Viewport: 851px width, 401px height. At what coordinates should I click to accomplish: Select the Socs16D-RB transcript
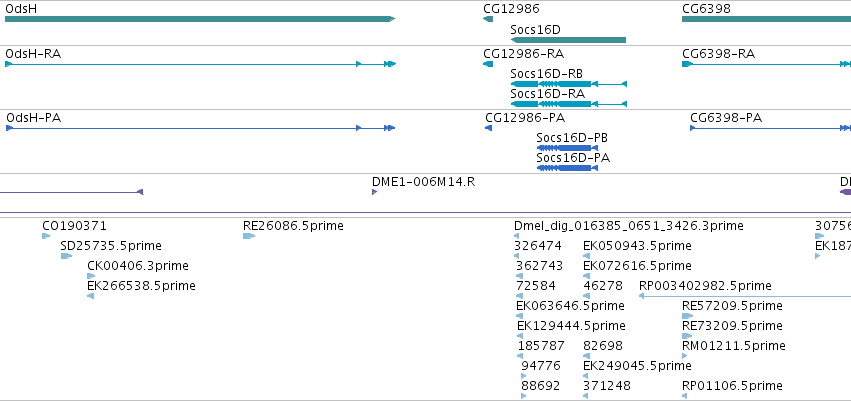click(569, 84)
